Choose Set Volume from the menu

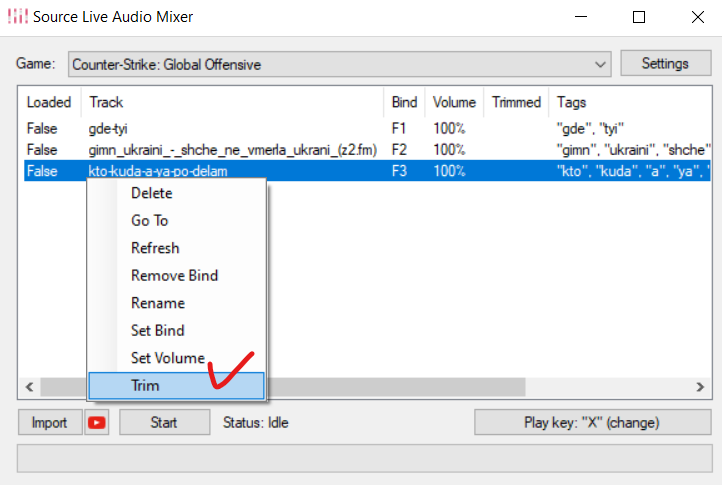click(168, 358)
